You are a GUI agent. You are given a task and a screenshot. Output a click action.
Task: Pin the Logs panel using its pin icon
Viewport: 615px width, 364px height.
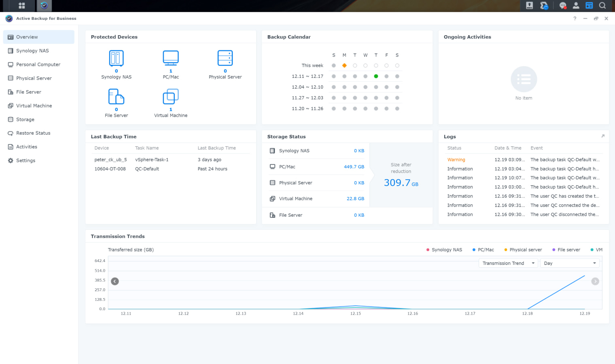602,136
